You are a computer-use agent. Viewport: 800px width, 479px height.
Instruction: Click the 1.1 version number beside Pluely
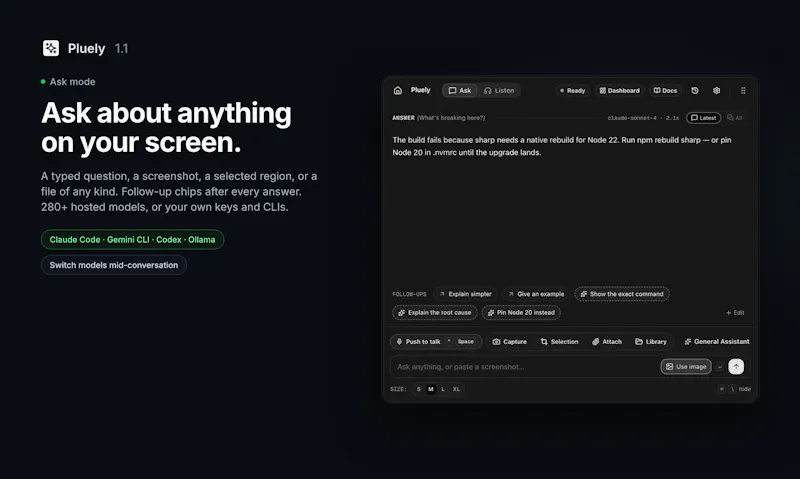click(121, 48)
